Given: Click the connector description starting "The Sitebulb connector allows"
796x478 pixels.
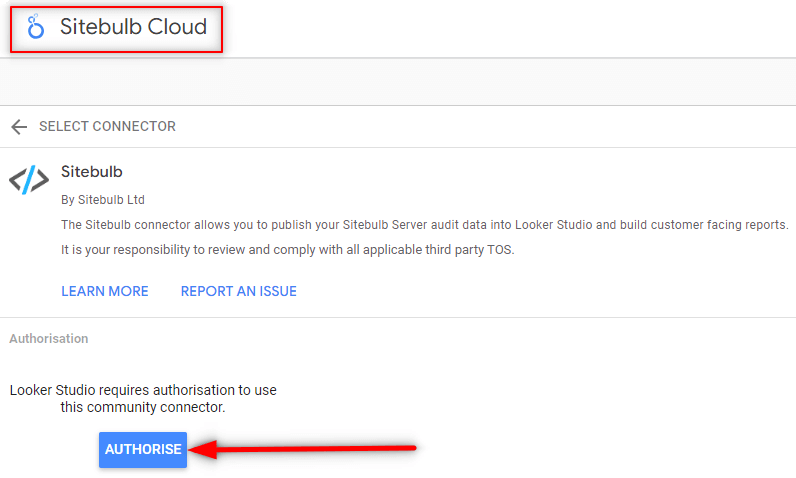Looking at the screenshot, I should pyautogui.click(x=424, y=225).
